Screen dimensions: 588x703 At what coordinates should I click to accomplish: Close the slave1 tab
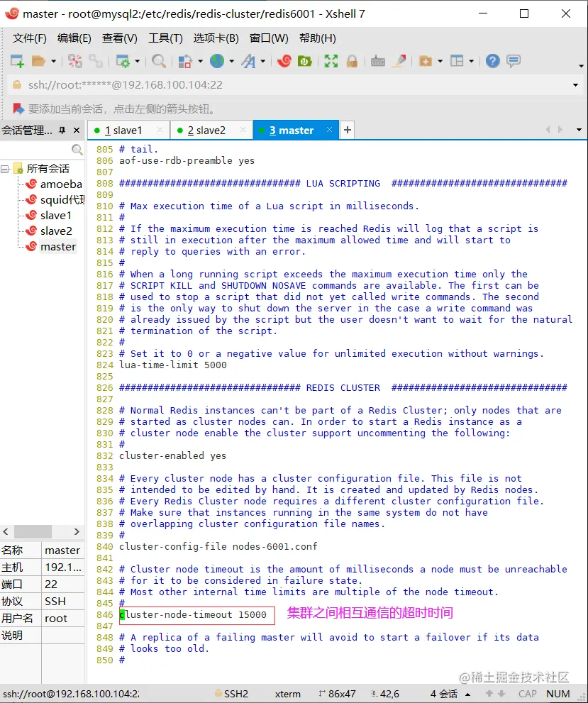pos(160,130)
